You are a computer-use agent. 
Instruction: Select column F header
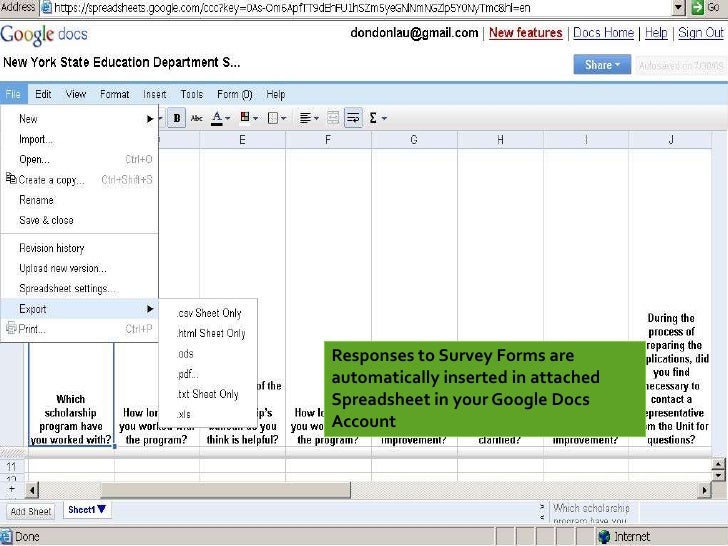328,140
